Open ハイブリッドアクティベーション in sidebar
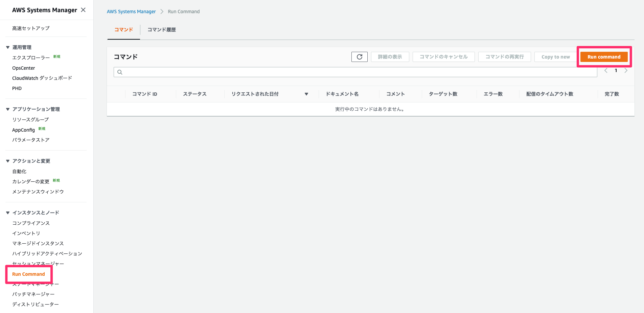Viewport: 644px width, 313px height. click(47, 254)
